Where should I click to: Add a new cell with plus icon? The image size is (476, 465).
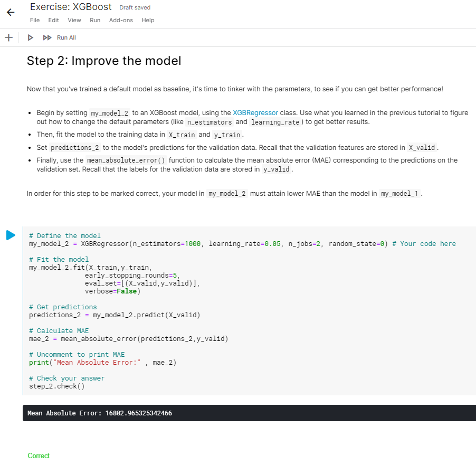coord(9,37)
